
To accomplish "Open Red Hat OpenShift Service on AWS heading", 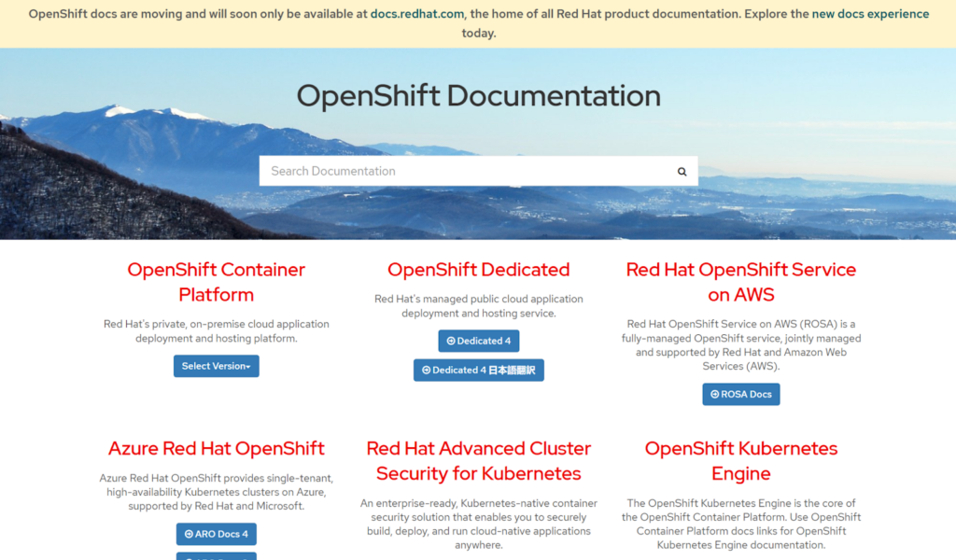I will point(740,282).
